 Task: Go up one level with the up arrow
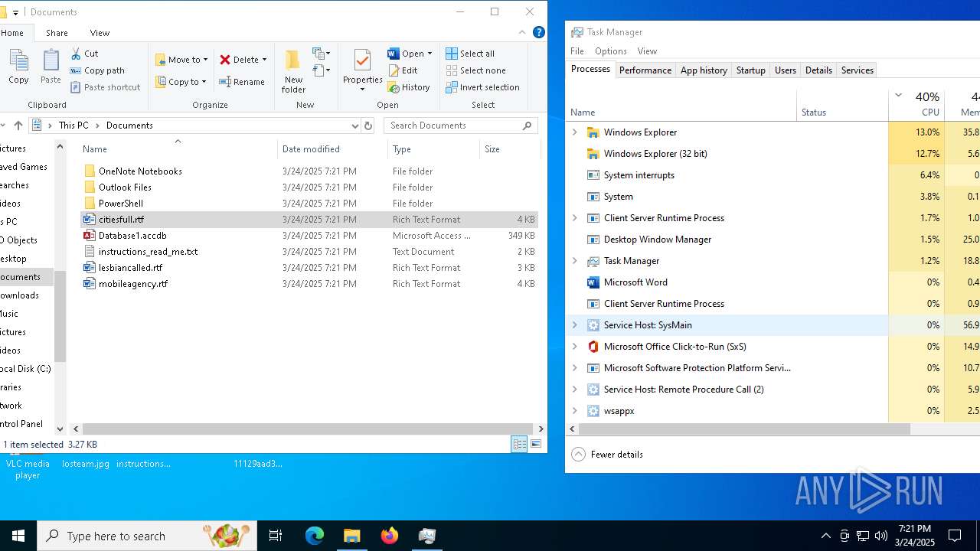click(x=18, y=126)
